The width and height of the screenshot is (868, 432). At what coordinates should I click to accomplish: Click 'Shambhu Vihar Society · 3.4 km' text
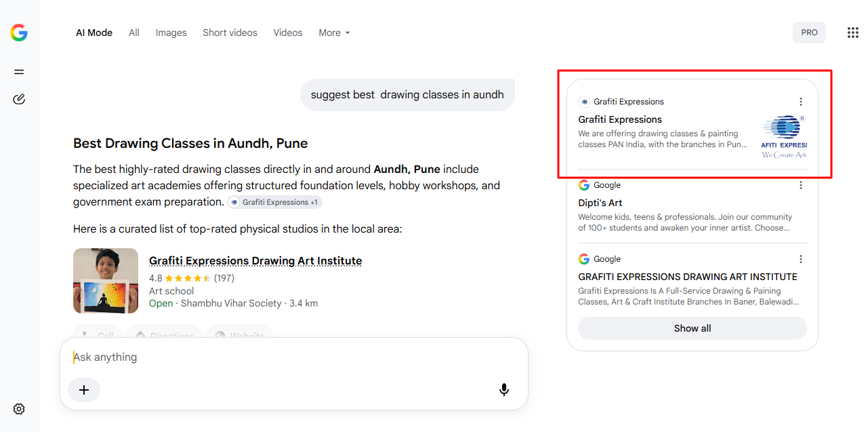pyautogui.click(x=249, y=303)
